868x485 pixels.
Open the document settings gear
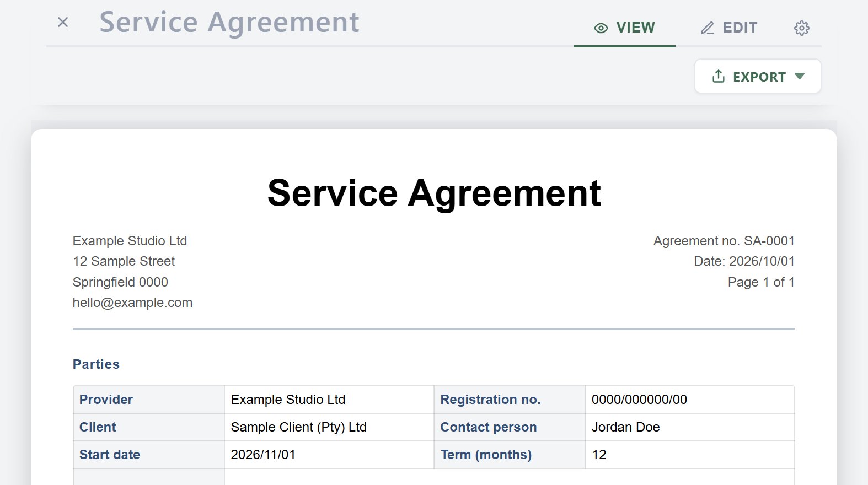(x=801, y=28)
